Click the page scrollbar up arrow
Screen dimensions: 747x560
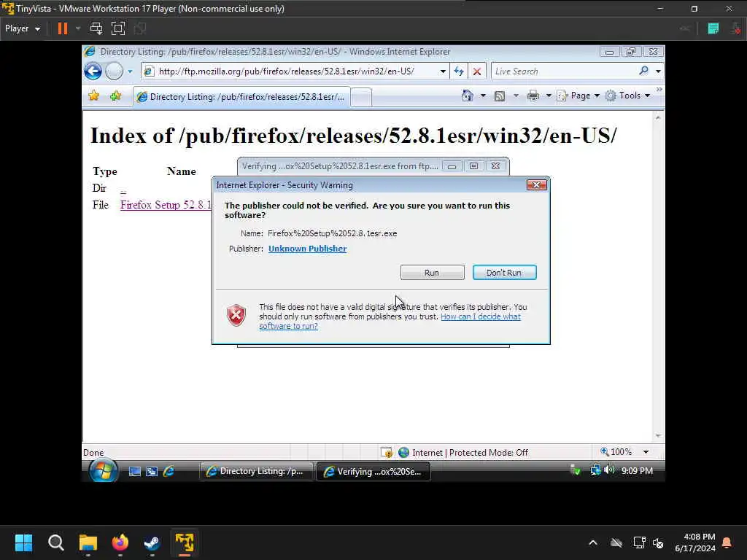658,117
